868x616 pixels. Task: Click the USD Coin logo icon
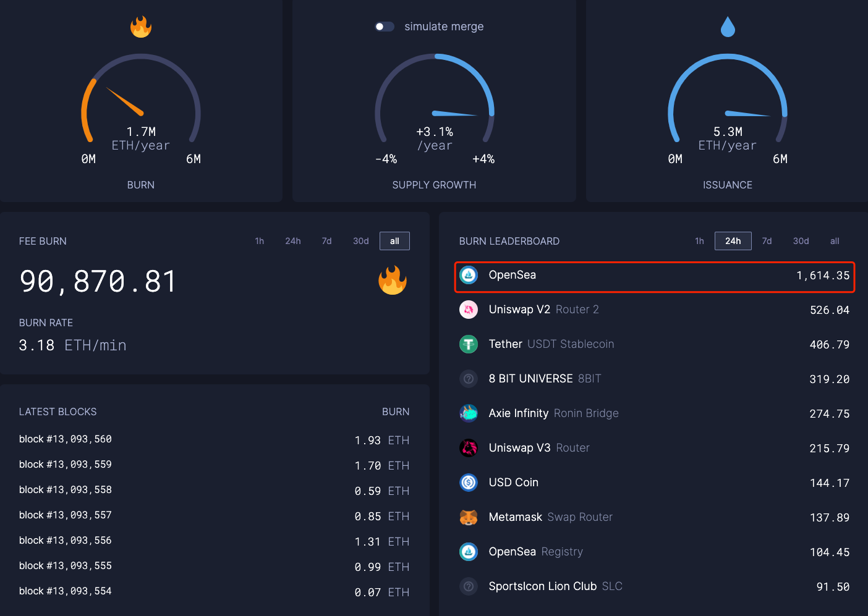(x=469, y=483)
